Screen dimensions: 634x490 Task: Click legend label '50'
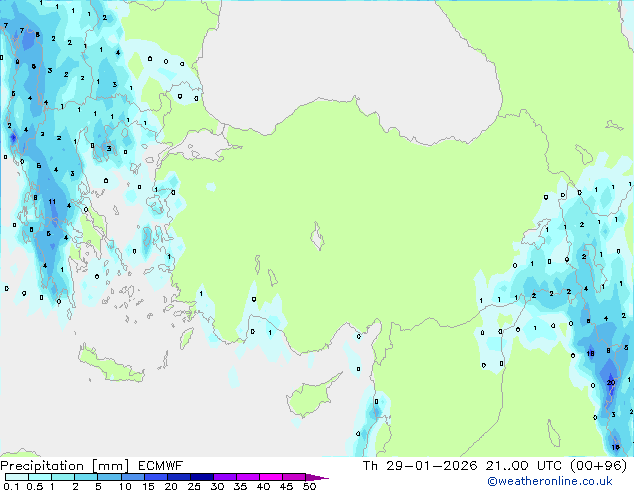[309, 486]
